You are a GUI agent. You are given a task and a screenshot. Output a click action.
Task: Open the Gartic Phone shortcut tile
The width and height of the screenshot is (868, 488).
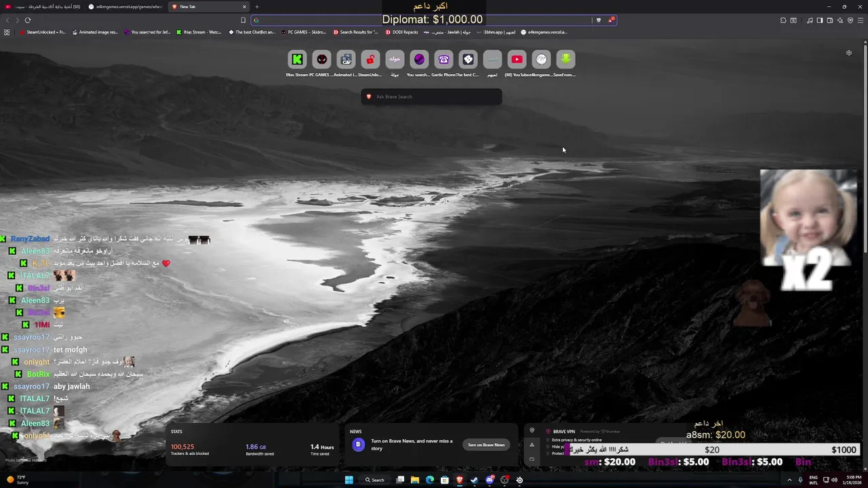tap(443, 60)
